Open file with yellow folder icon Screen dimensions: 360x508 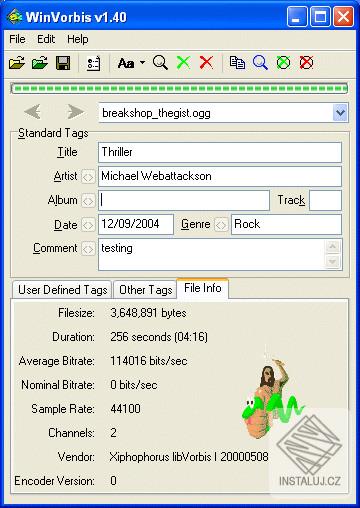(17, 63)
